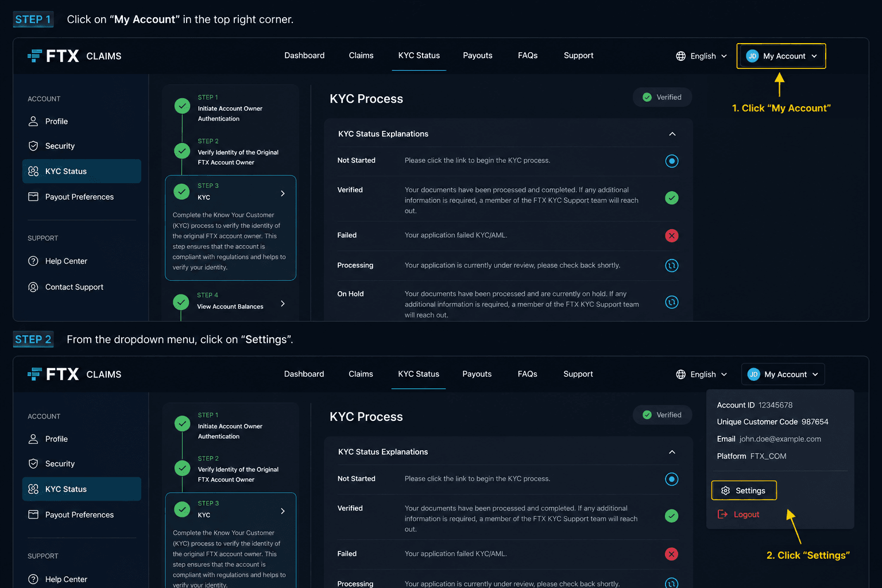
Task: Open the English language dropdown in Step 2 header
Action: click(x=702, y=374)
